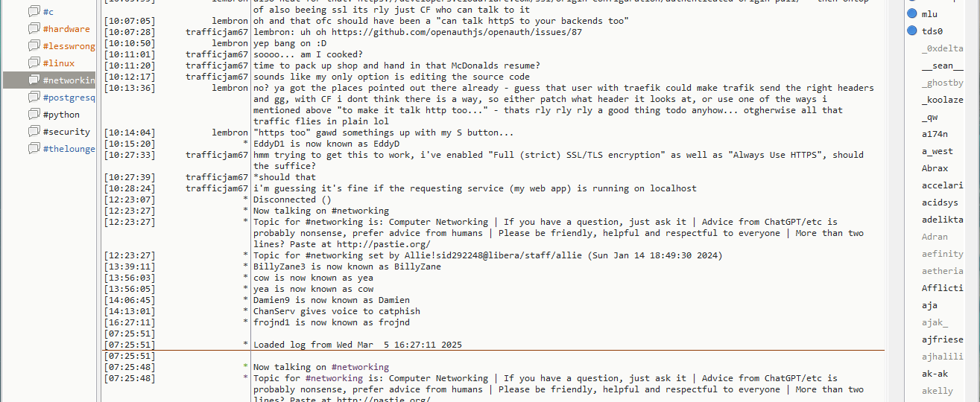Click the trafficjam67 nickname at 10:11:01
This screenshot has width=980, height=402.
coord(217,54)
